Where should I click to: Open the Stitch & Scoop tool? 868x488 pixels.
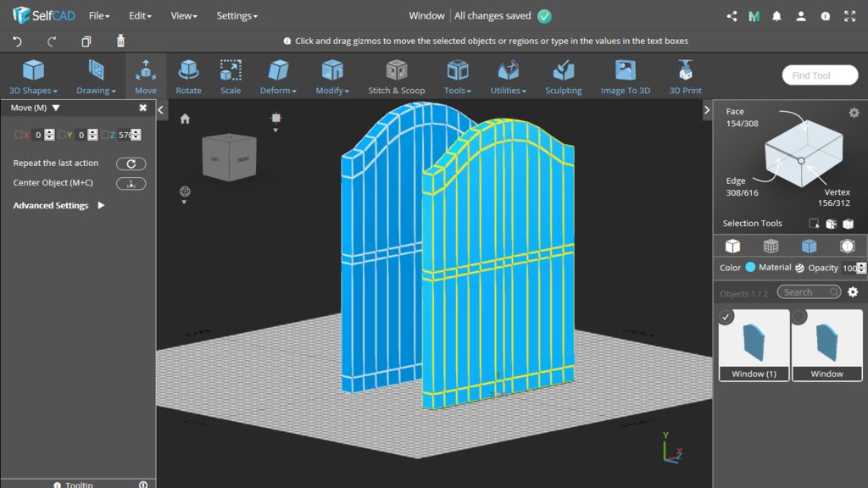(x=396, y=76)
